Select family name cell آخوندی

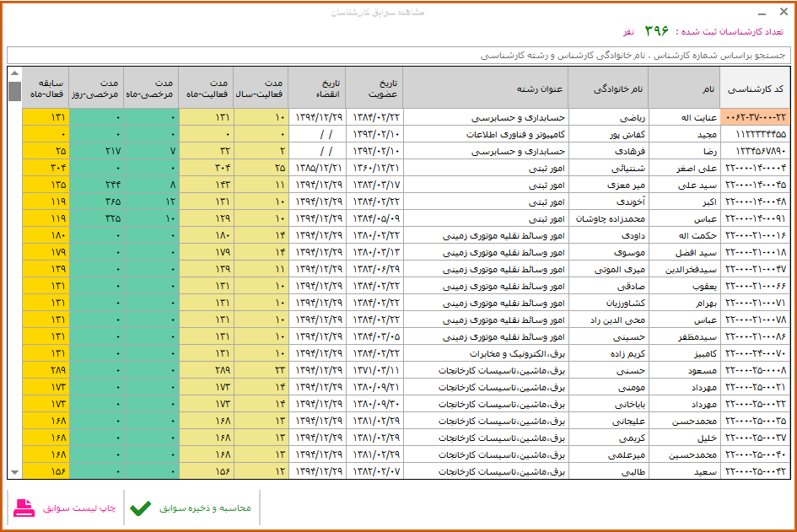[x=608, y=202]
